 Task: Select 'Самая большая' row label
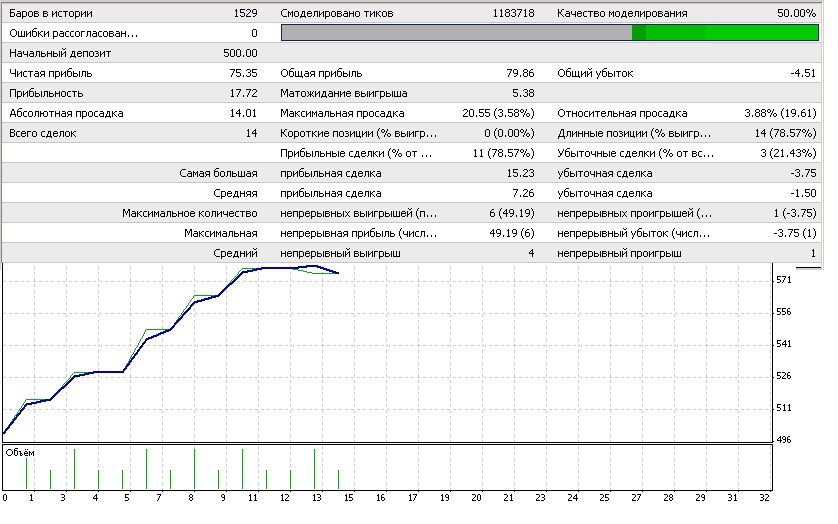click(218, 173)
